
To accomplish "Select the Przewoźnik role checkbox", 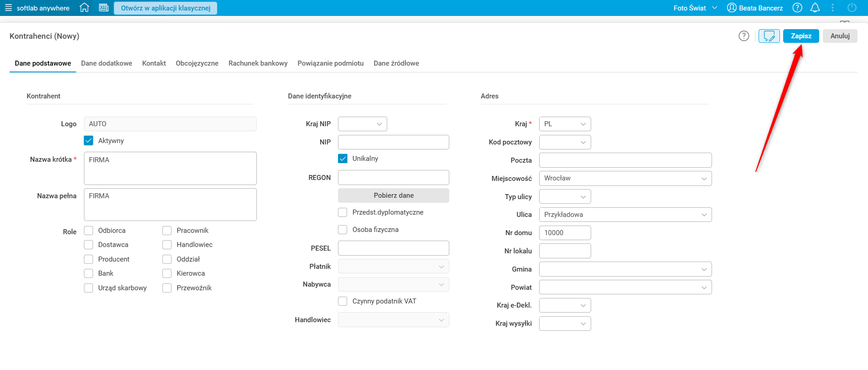I will tap(167, 288).
